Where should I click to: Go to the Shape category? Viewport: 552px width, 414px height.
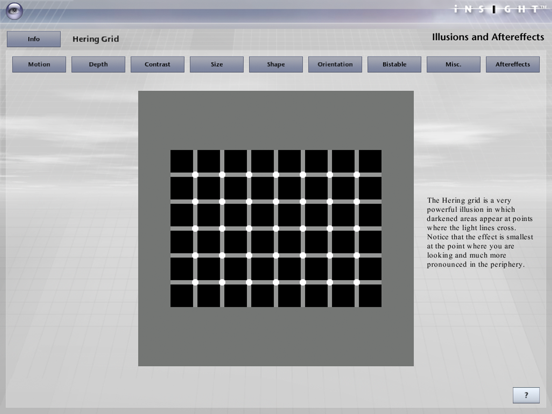pyautogui.click(x=276, y=64)
